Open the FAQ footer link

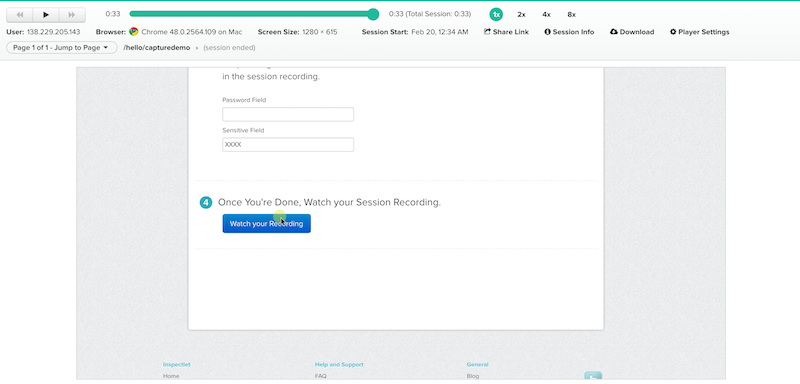click(320, 376)
